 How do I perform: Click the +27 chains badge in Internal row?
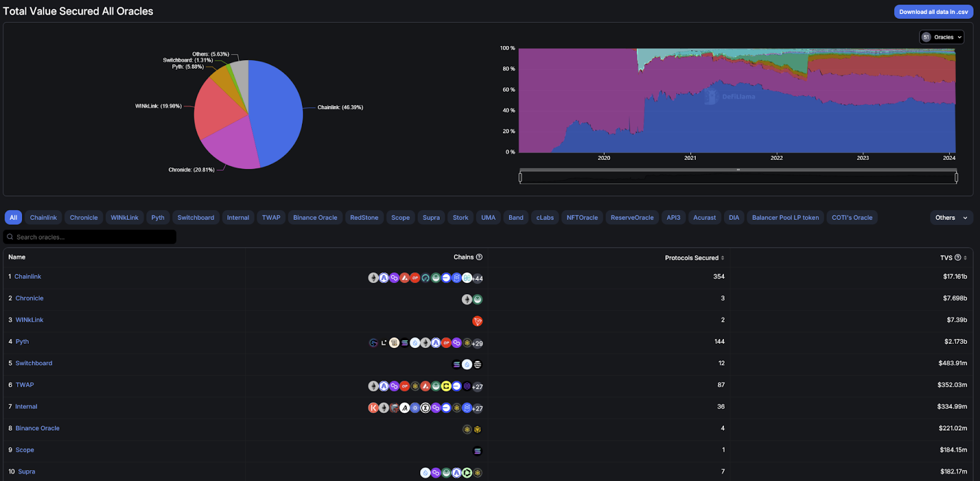(x=478, y=408)
